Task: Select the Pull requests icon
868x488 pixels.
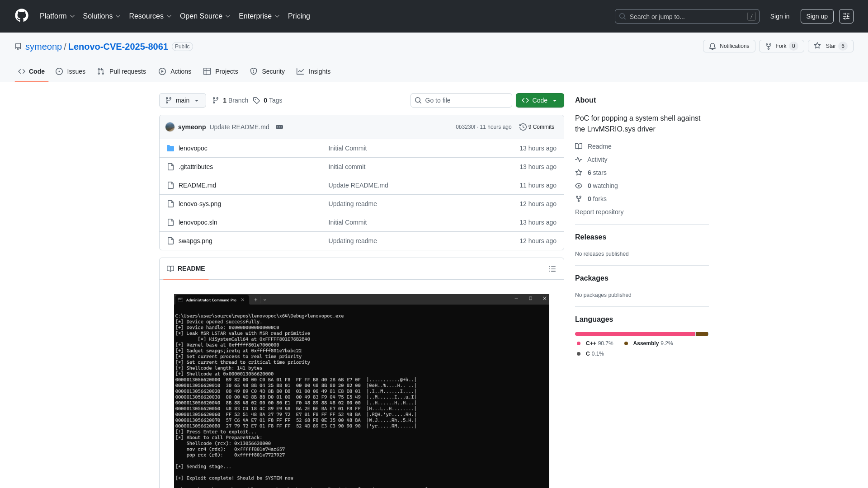Action: (x=100, y=71)
